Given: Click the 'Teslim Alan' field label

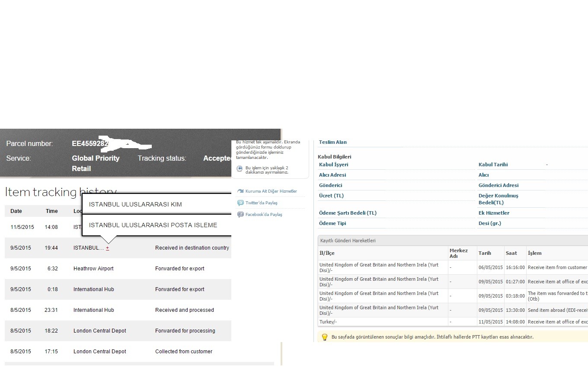Looking at the screenshot, I should click(x=333, y=142).
